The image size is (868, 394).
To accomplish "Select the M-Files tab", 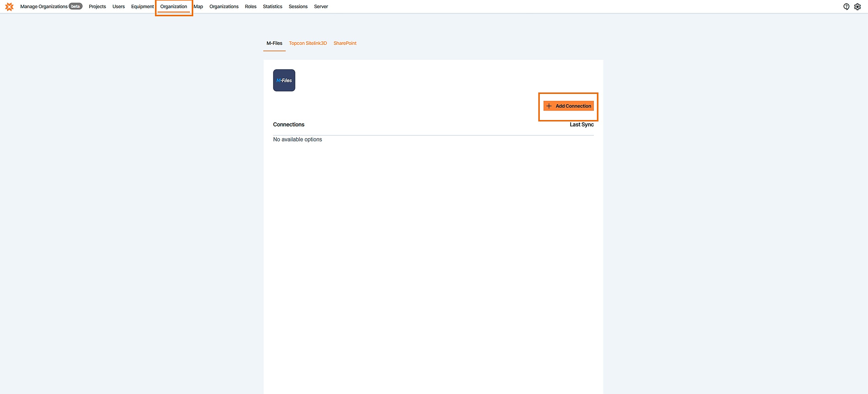I will (274, 43).
